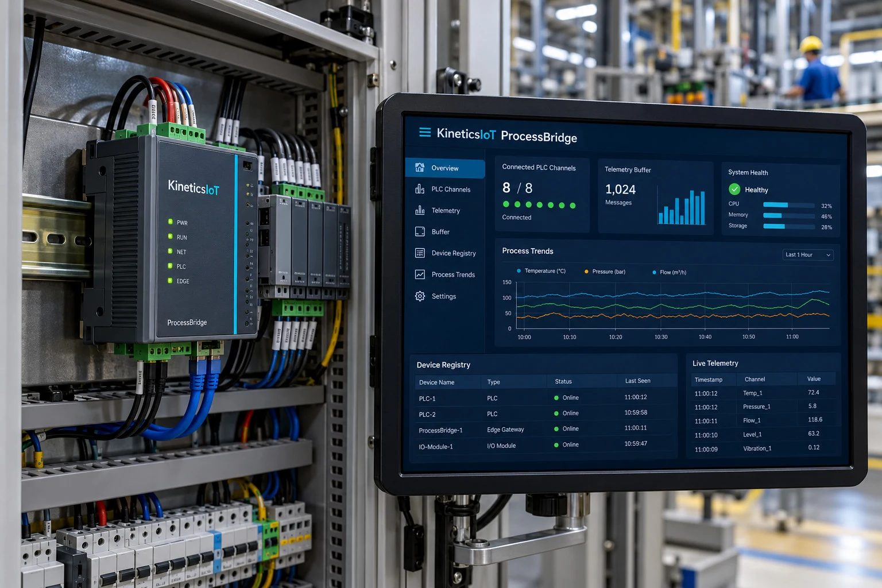Click the Channel column header in Live Telemetry

click(755, 379)
